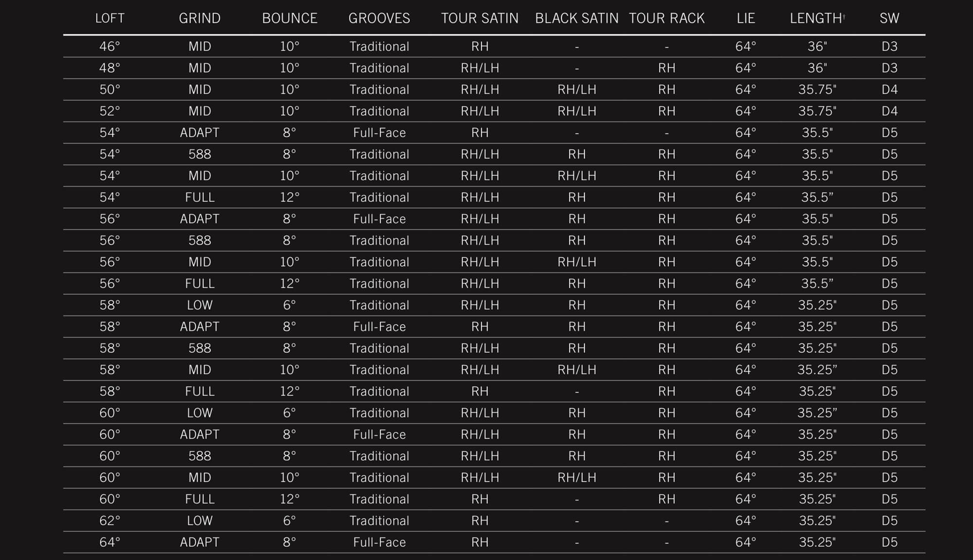
Task: Click the LOFT column header
Action: pos(110,18)
